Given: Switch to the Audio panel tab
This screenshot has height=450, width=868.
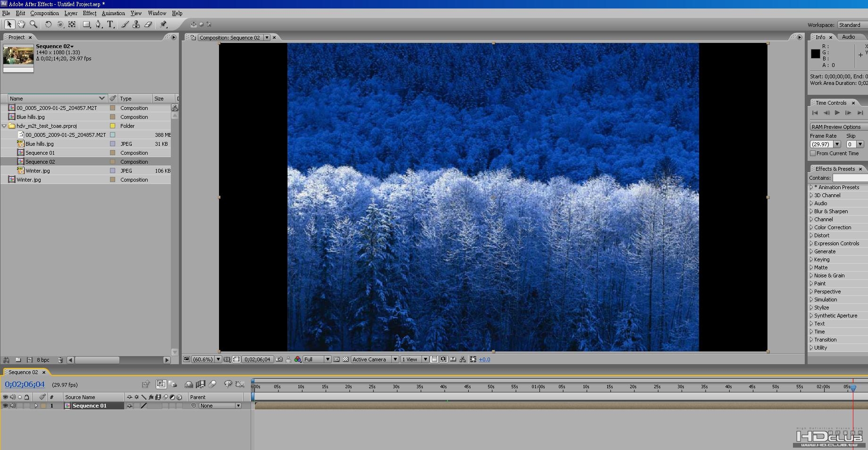Looking at the screenshot, I should coord(848,37).
